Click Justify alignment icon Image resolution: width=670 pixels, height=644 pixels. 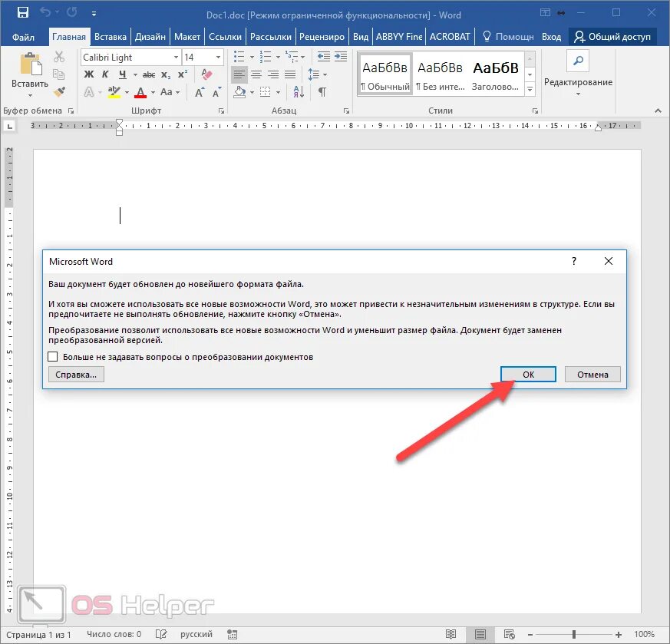290,74
